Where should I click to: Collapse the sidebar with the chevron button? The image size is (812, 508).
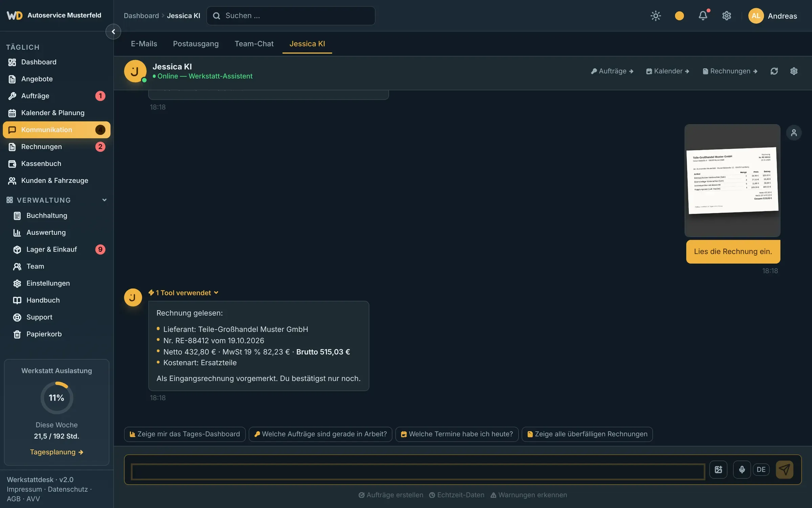[x=113, y=31]
